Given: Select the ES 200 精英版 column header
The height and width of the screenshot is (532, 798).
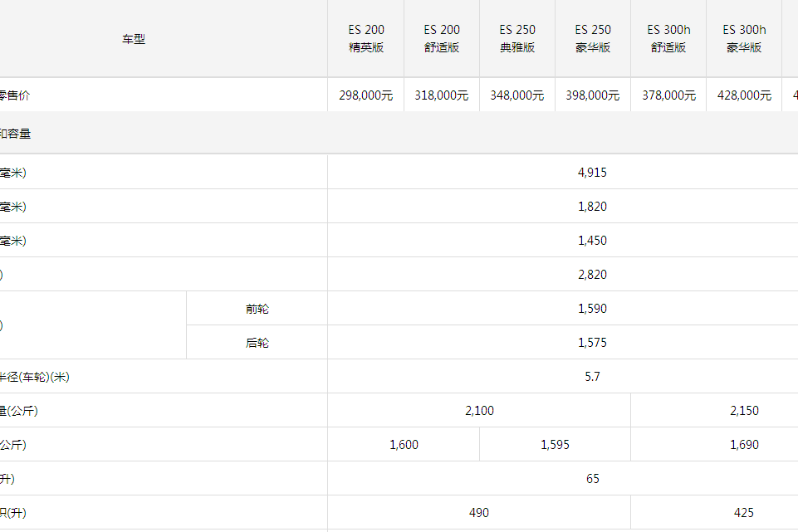Looking at the screenshot, I should click(366, 39).
